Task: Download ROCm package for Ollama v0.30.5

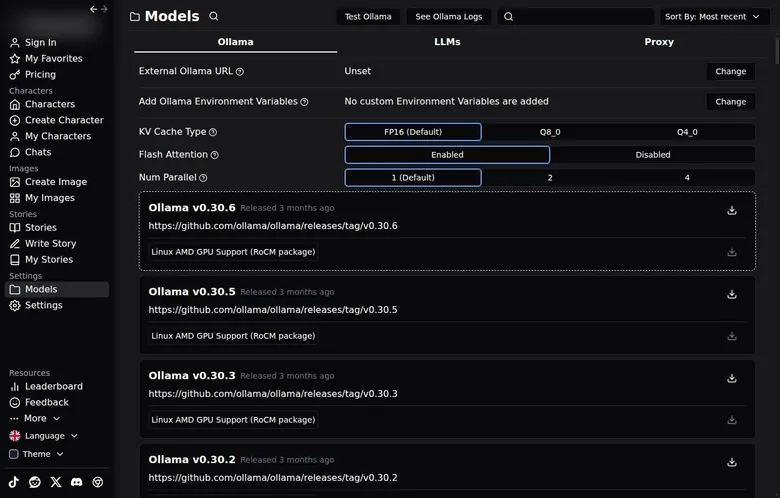Action: [731, 336]
